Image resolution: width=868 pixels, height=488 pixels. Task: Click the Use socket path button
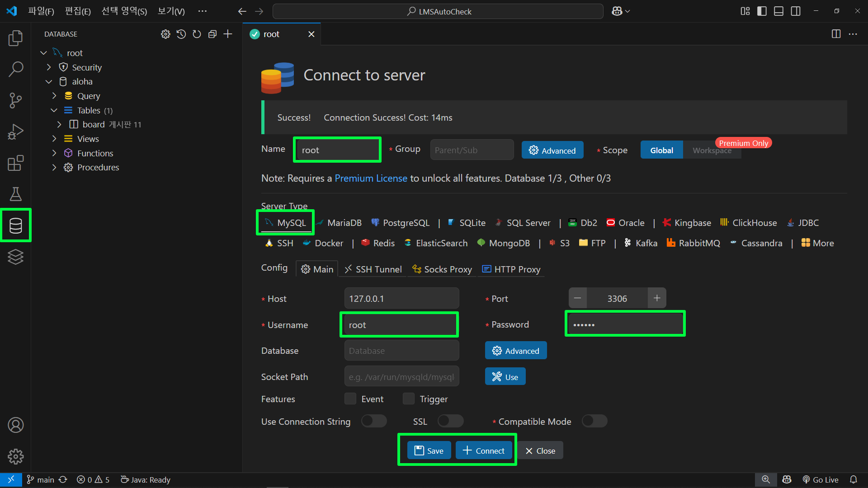pos(505,376)
